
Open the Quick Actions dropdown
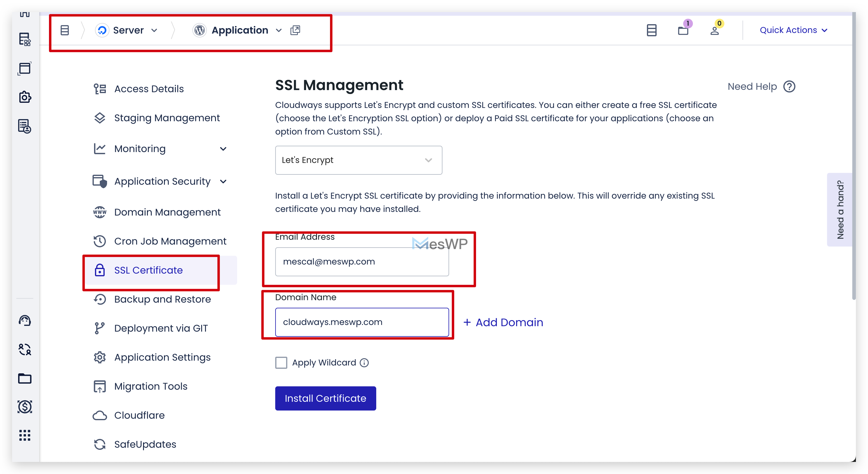click(x=793, y=30)
